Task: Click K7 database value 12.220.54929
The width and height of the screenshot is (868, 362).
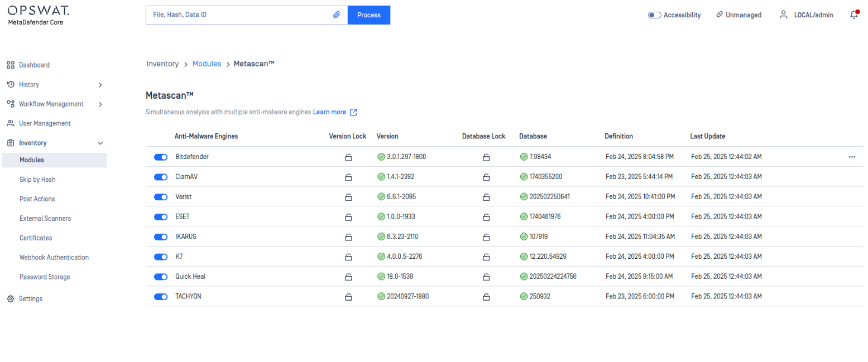Action: (x=548, y=257)
